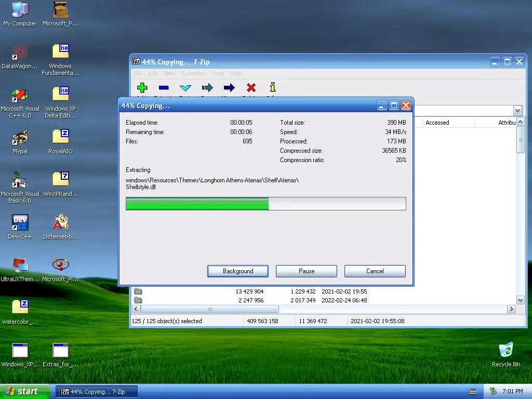The width and height of the screenshot is (532, 399).
Task: Select Windows Fundamentals ISO desktop icon
Action: tap(60, 60)
